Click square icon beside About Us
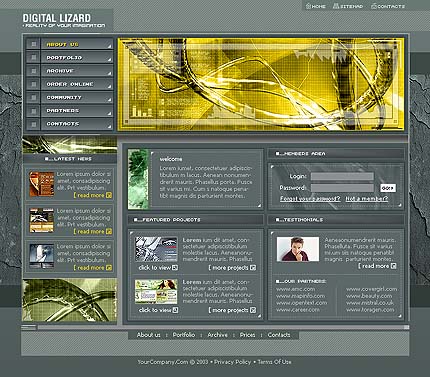 33,44
